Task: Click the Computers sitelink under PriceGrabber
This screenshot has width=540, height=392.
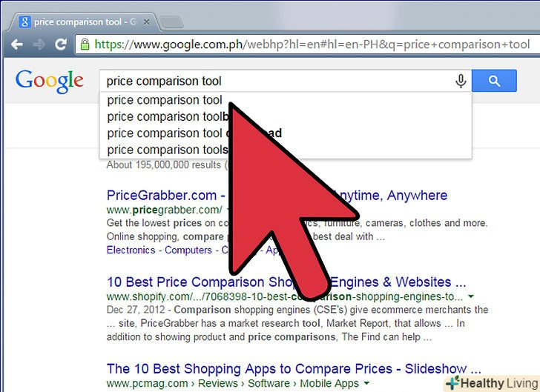Action: pyautogui.click(x=188, y=250)
